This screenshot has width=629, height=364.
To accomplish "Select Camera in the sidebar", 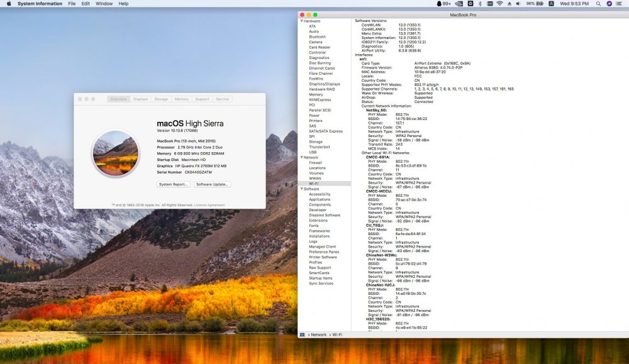I will point(315,42).
